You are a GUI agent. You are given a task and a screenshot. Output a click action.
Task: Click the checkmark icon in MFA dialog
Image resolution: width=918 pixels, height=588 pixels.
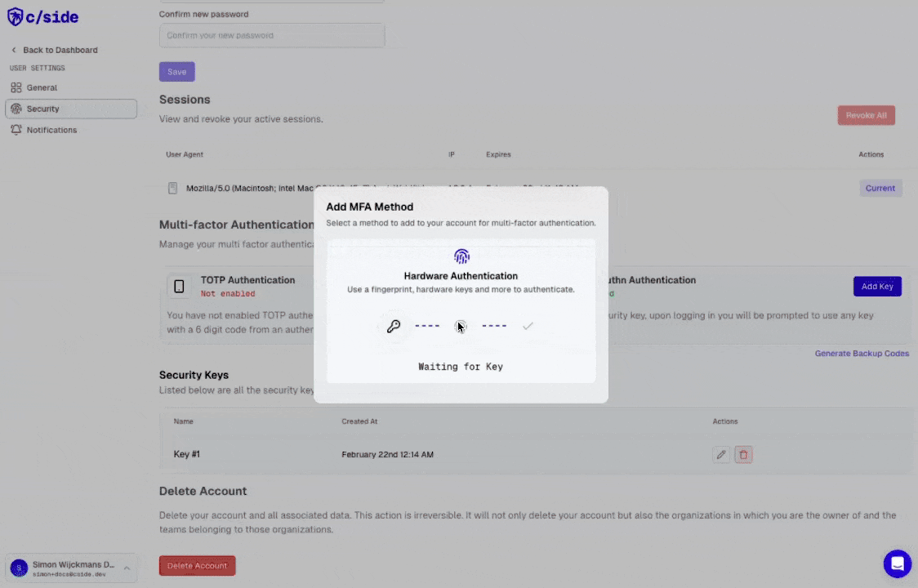(x=528, y=326)
